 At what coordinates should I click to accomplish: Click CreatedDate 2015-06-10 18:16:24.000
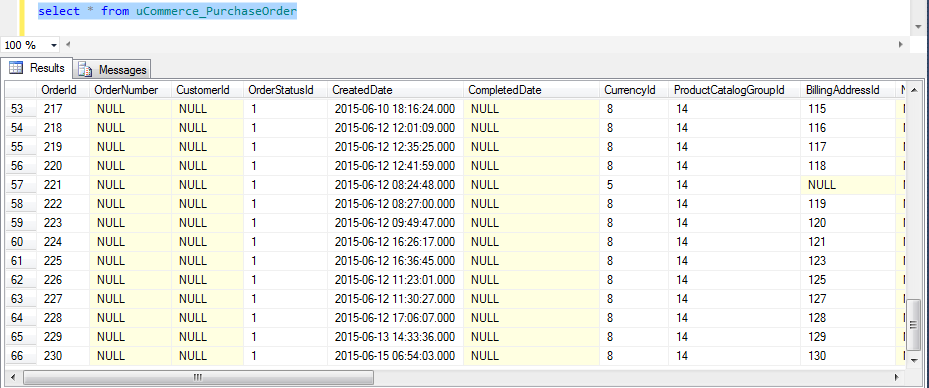tap(395, 109)
